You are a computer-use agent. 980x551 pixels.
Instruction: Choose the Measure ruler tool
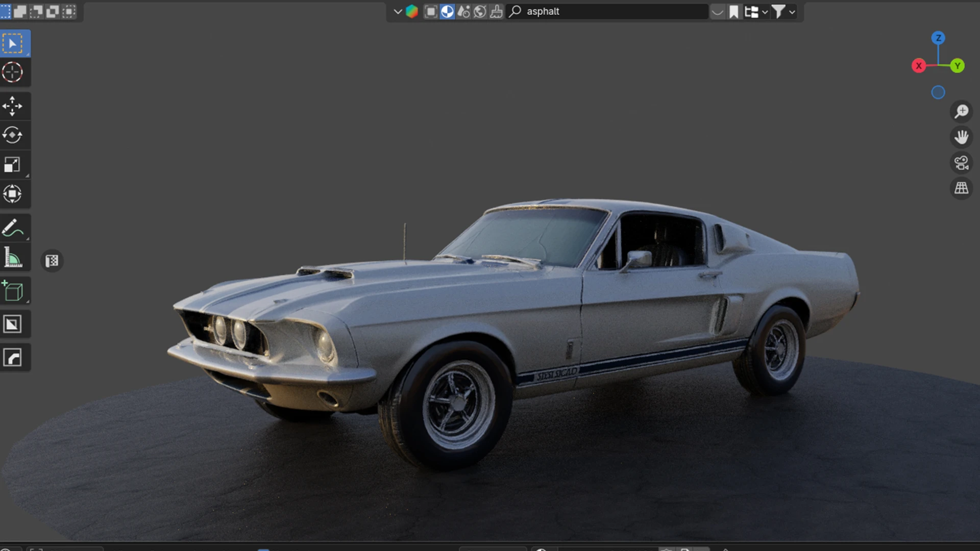tap(13, 257)
